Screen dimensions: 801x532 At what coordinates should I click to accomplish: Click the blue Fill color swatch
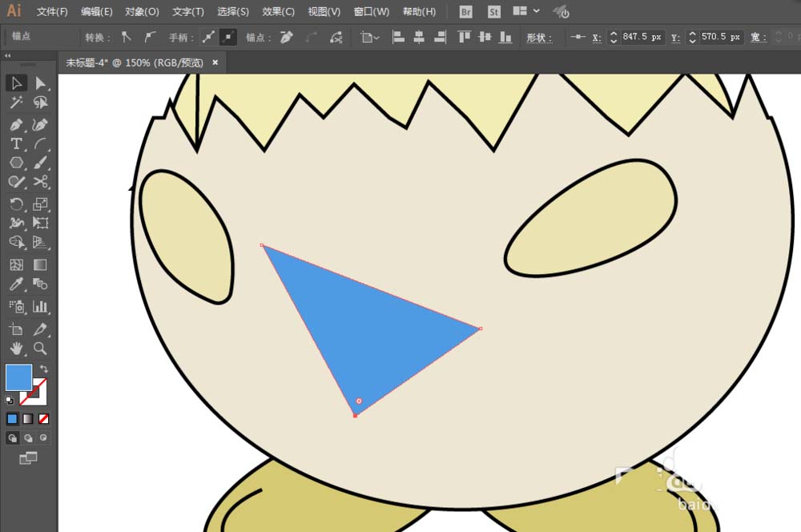(18, 377)
